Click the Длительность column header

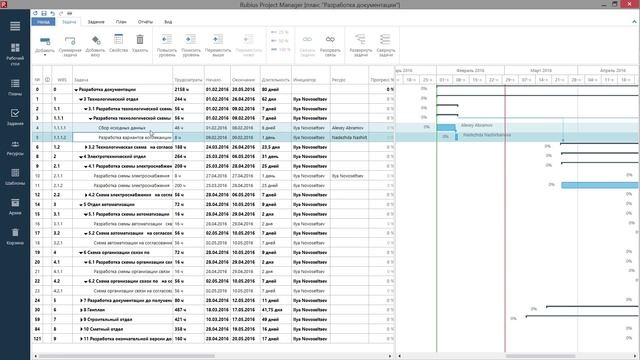[276, 80]
